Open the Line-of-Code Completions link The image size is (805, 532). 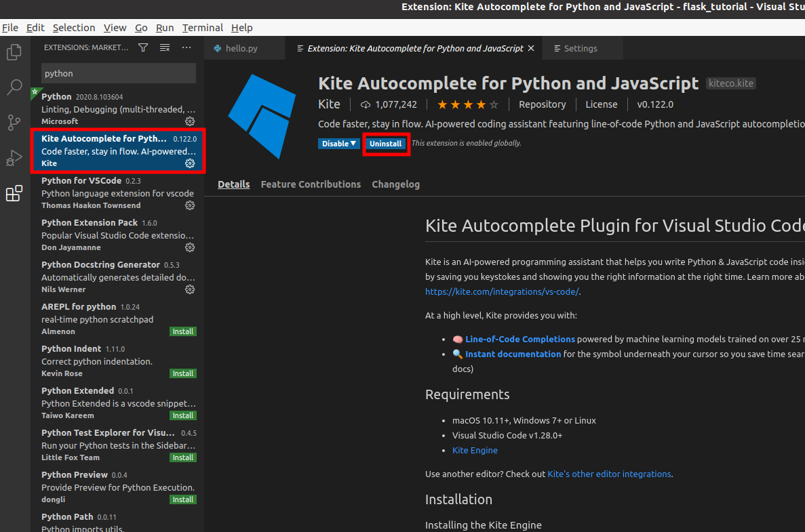[x=519, y=339]
